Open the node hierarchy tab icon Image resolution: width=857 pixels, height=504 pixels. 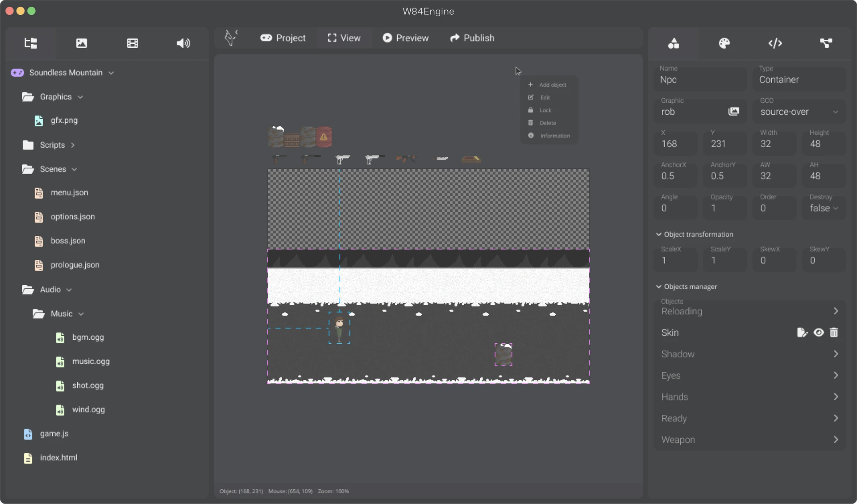click(x=826, y=43)
